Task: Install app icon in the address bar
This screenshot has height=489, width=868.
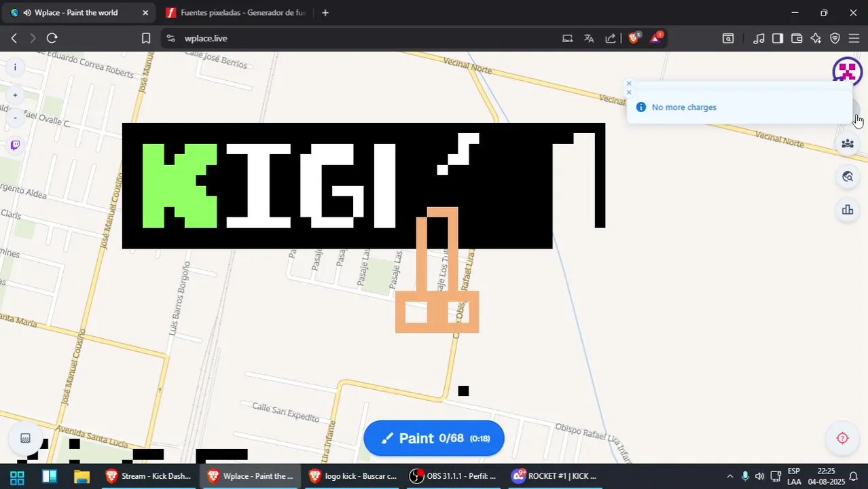Action: pyautogui.click(x=567, y=38)
